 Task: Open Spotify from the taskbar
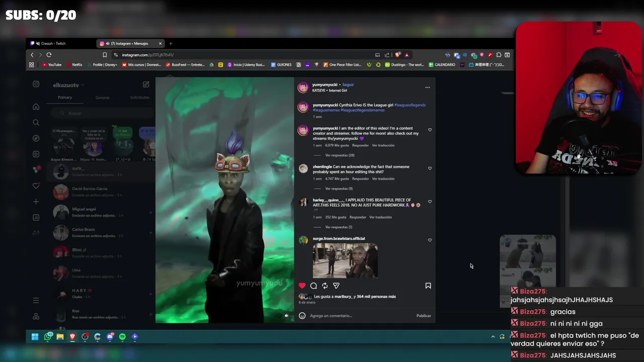point(122,337)
